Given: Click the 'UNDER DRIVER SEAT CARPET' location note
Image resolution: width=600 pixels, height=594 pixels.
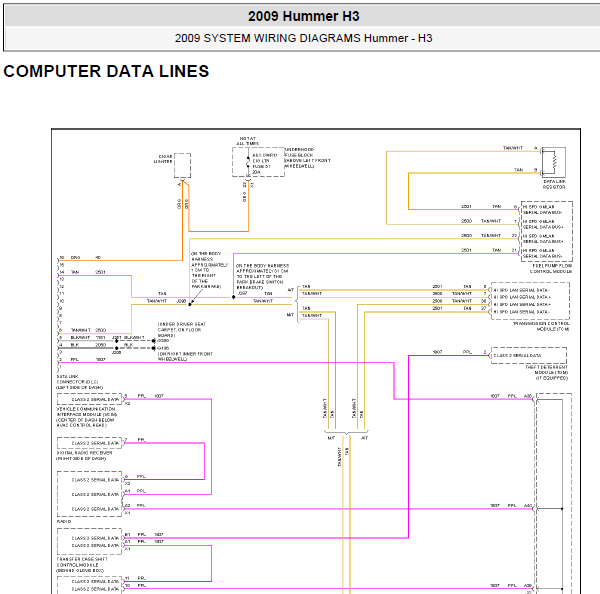Looking at the screenshot, I should (182, 330).
